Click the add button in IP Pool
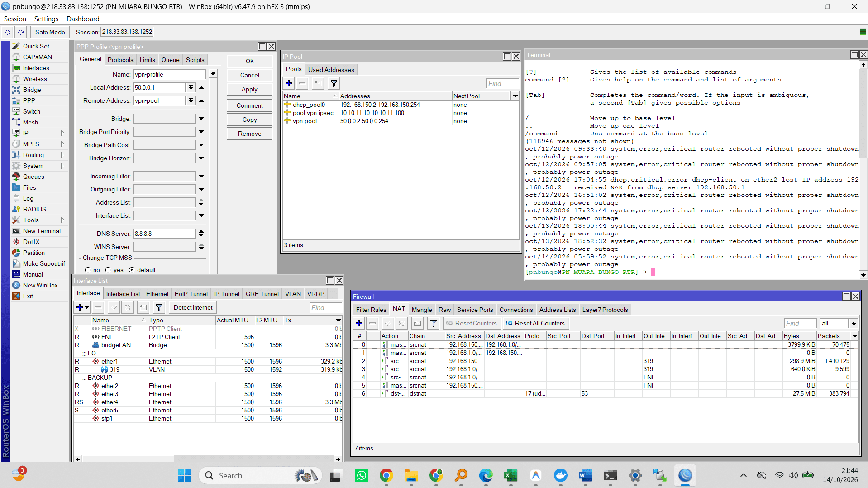The height and width of the screenshot is (488, 868). (x=289, y=83)
